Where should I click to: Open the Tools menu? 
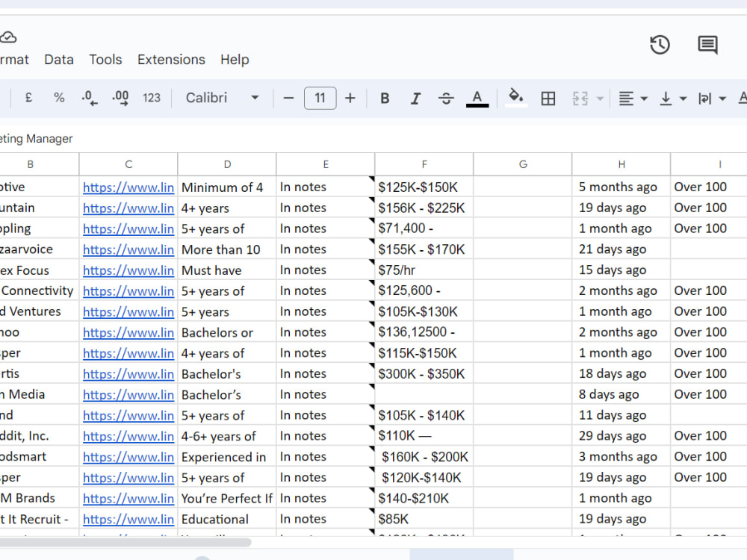[105, 60]
